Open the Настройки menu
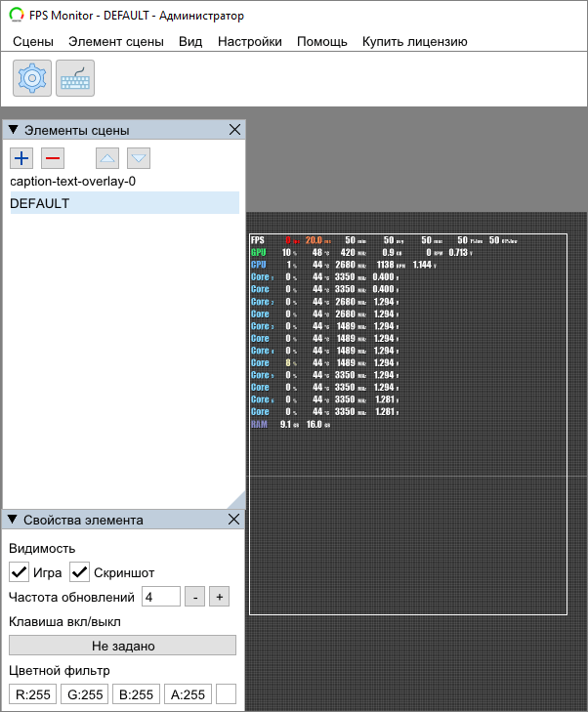The image size is (588, 712). 250,41
